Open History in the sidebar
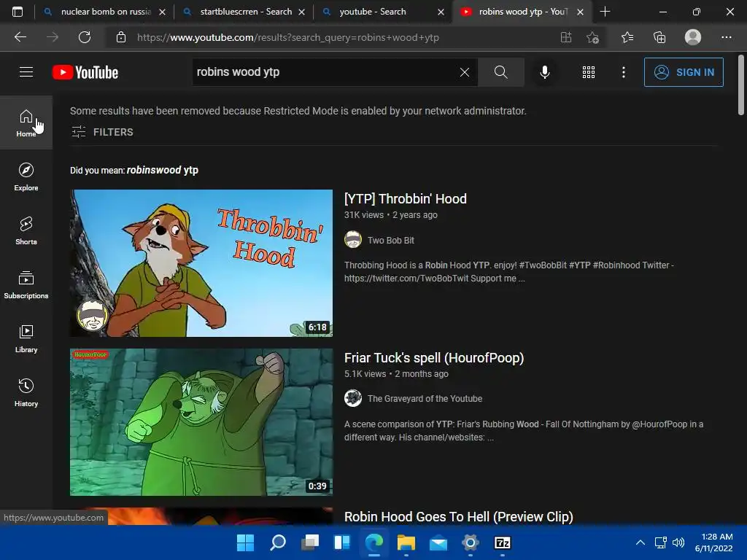This screenshot has height=560, width=747. (x=26, y=392)
